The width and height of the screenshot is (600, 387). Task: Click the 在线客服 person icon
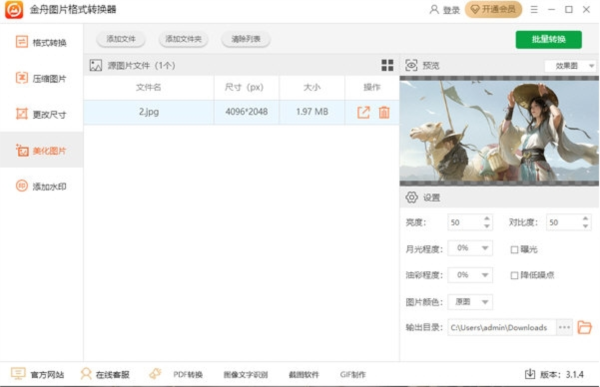tap(86, 374)
